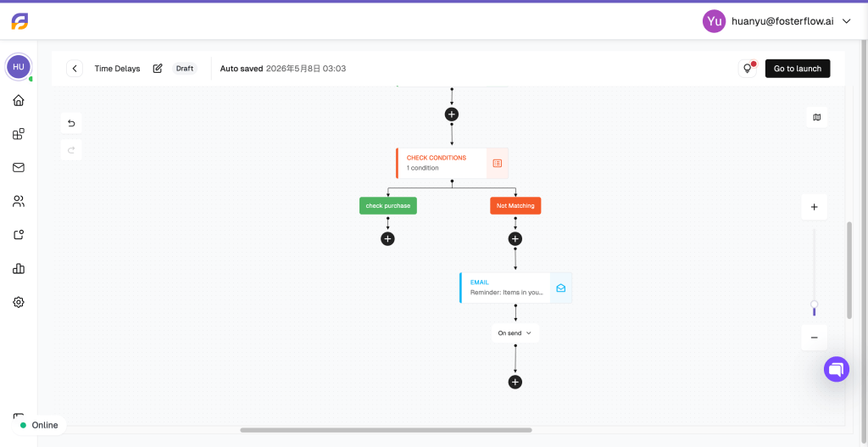Click the Check Conditions list icon
868x447 pixels.
(x=497, y=163)
